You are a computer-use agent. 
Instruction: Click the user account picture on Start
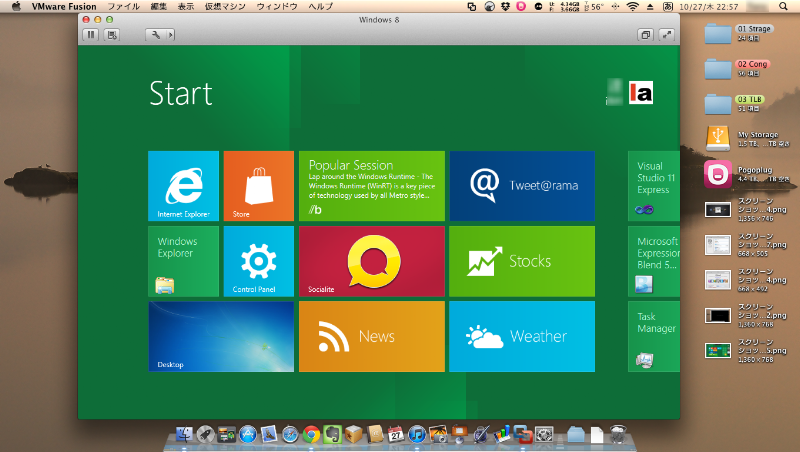641,93
